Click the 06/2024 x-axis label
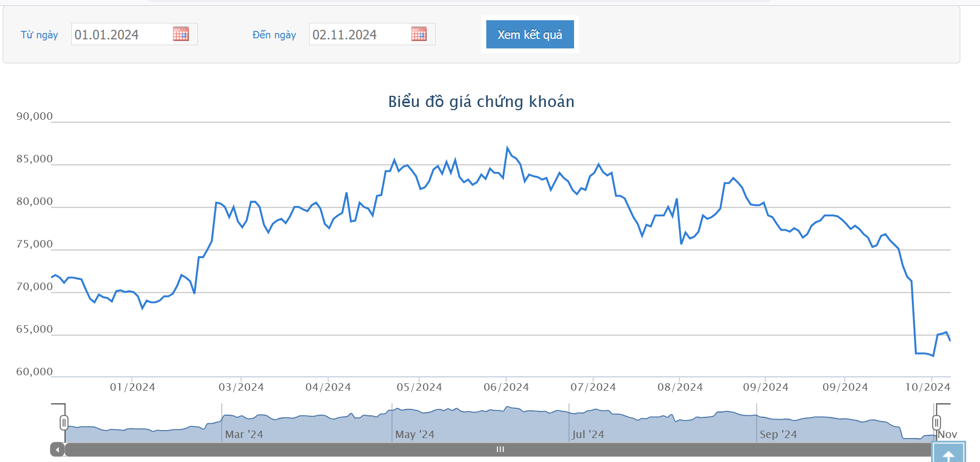 tap(506, 387)
